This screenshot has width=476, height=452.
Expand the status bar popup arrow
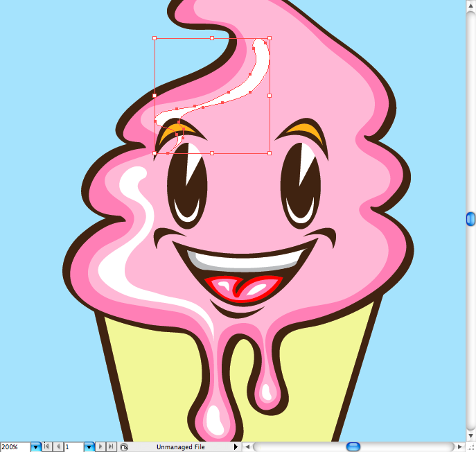[x=236, y=447]
